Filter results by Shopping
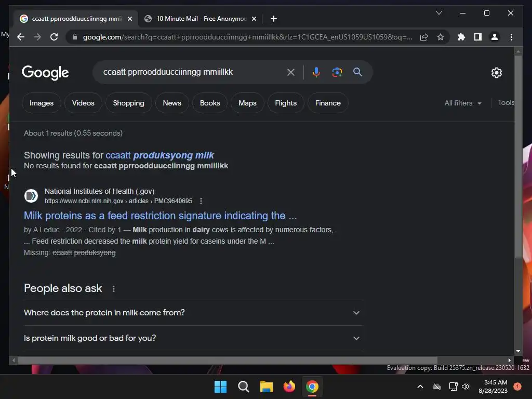This screenshot has height=399, width=532. [x=129, y=103]
